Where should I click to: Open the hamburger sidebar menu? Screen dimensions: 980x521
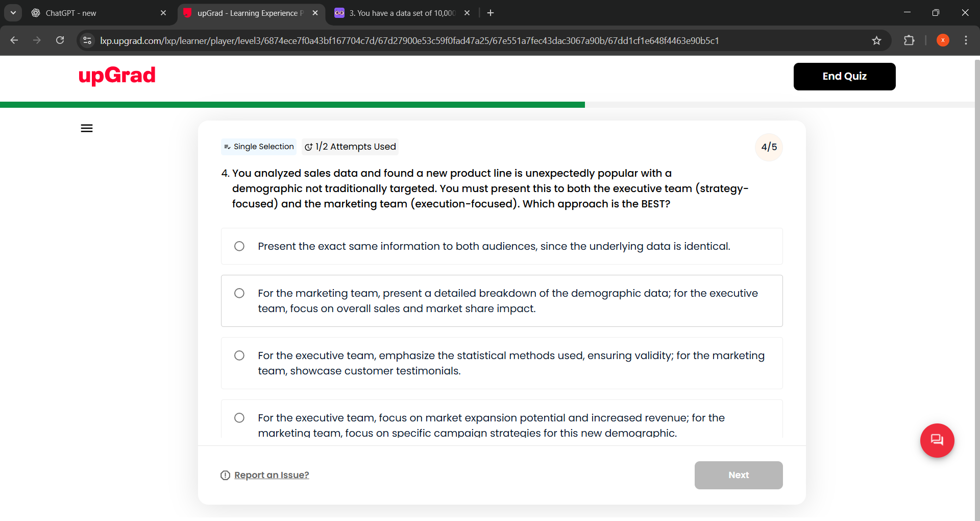click(x=87, y=128)
